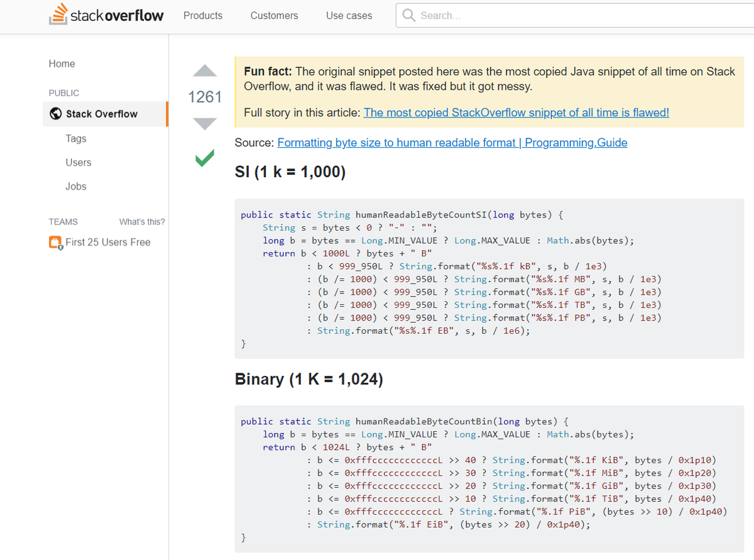Open the most copied snippet article link
The width and height of the screenshot is (754, 560).
point(516,113)
